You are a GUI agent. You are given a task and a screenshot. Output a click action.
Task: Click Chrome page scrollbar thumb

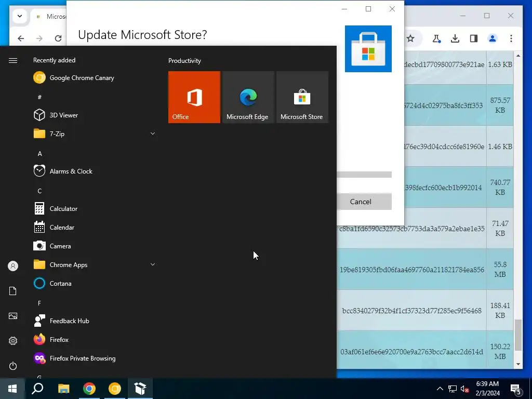518,335
